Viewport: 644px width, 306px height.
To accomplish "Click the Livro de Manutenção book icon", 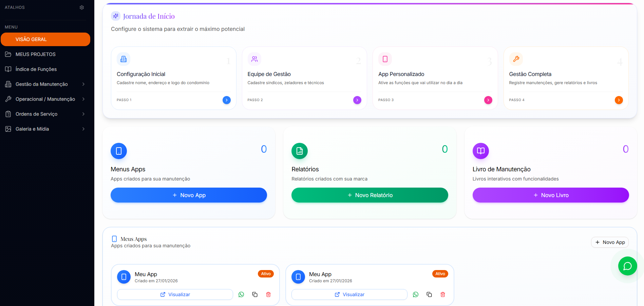I will point(481,151).
